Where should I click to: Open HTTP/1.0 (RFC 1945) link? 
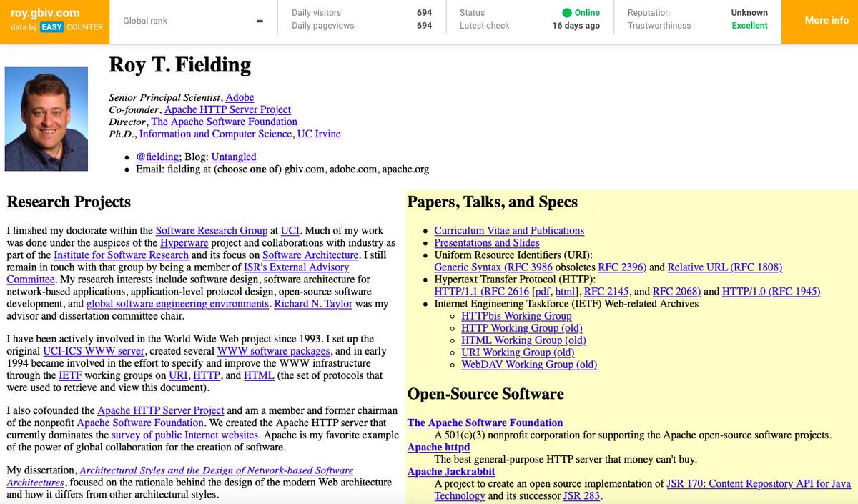pyautogui.click(x=771, y=292)
